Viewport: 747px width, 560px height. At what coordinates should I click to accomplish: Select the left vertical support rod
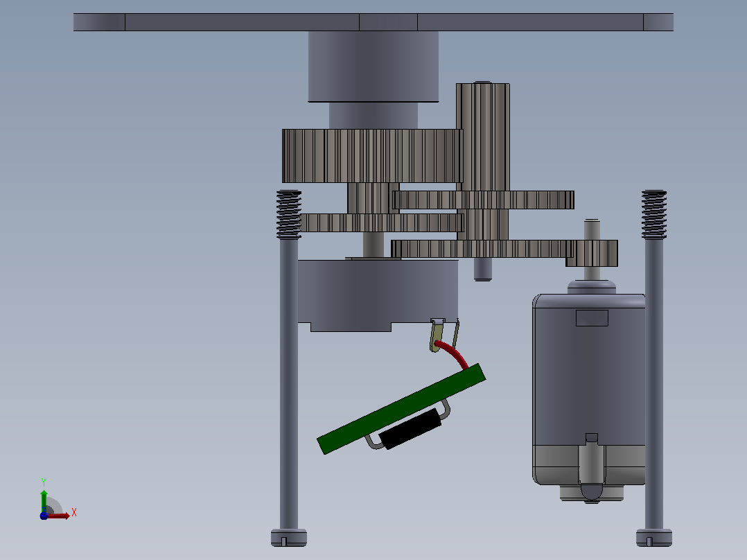coord(289,384)
